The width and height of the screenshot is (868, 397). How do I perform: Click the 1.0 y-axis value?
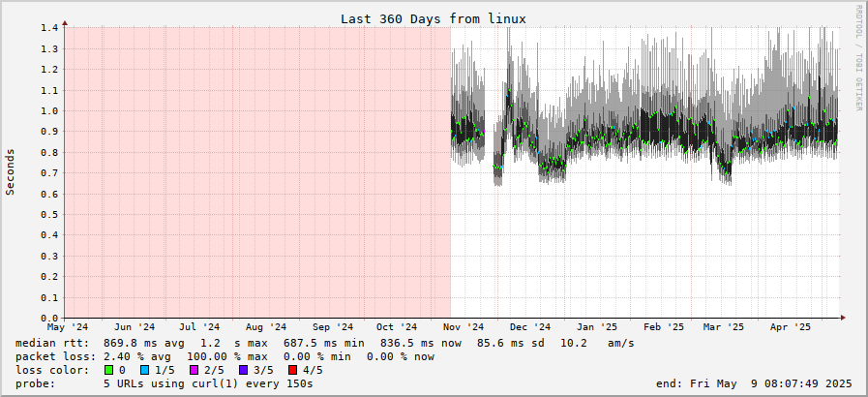pos(49,110)
